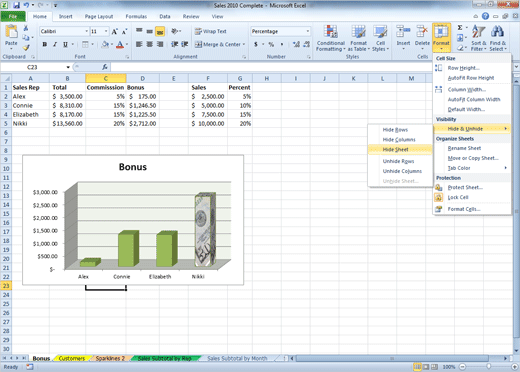Expand the font name Calibri dropdown
The width and height of the screenshot is (520, 372).
[87, 31]
